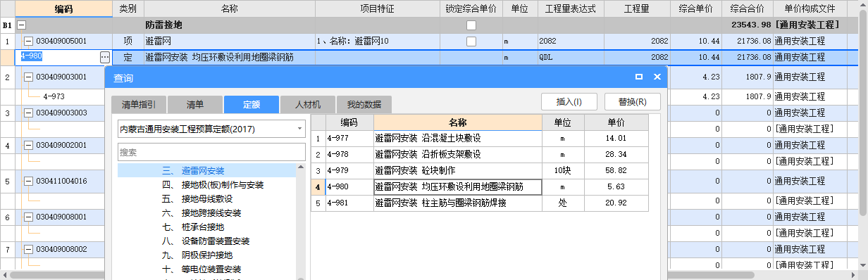
Task: Click the 锁定综合单价 column header
Action: tap(471, 8)
